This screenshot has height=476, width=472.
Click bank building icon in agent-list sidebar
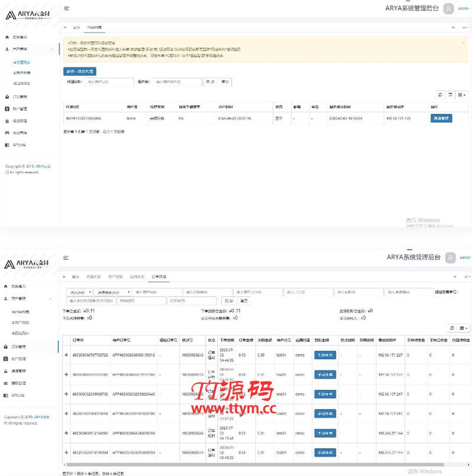click(7, 121)
